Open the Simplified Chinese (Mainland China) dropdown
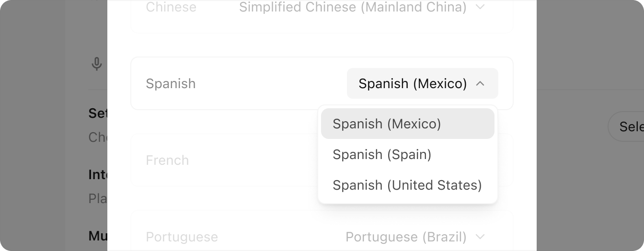The height and width of the screenshot is (251, 644). click(x=353, y=7)
